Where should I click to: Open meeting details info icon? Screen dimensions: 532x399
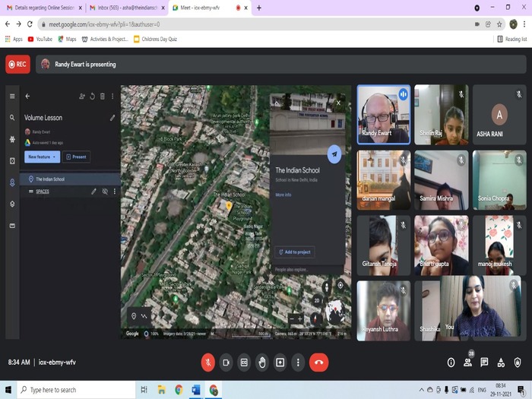(x=451, y=363)
